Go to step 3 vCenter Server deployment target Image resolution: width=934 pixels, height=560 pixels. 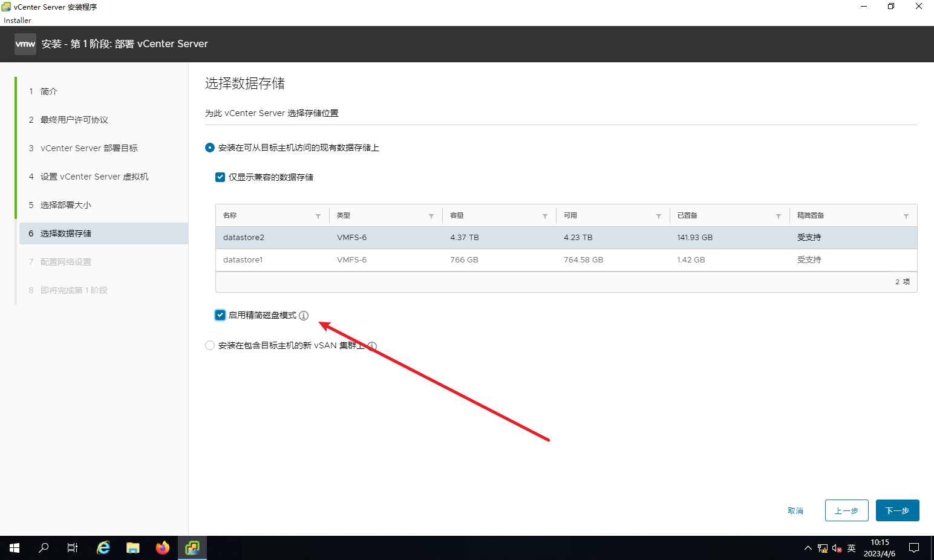point(89,148)
